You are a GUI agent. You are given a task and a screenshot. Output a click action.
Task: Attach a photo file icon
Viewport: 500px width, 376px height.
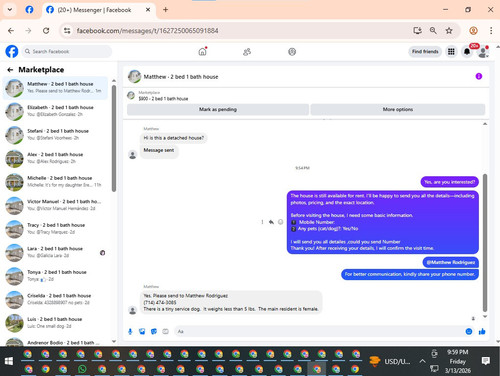point(142,331)
